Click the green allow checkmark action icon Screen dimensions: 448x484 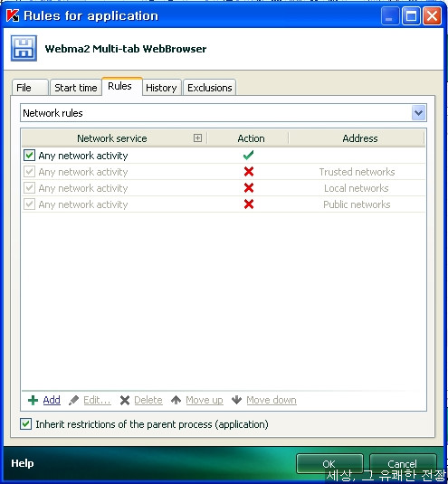248,155
